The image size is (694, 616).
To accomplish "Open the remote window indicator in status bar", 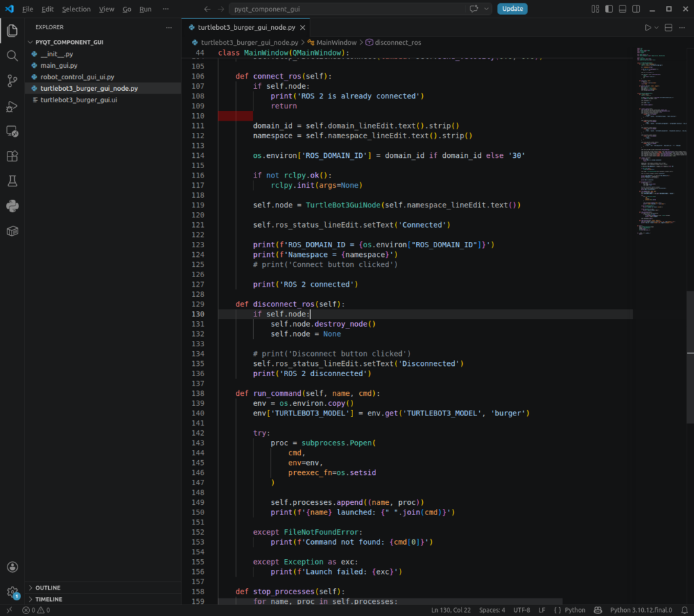I will [9, 611].
